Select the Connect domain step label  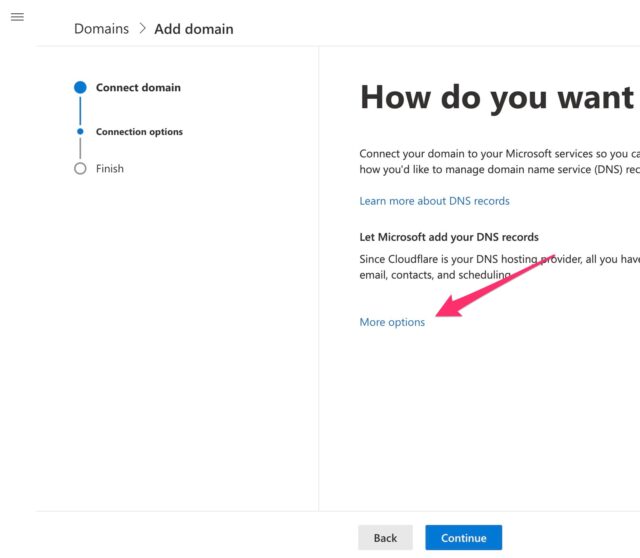[x=138, y=87]
